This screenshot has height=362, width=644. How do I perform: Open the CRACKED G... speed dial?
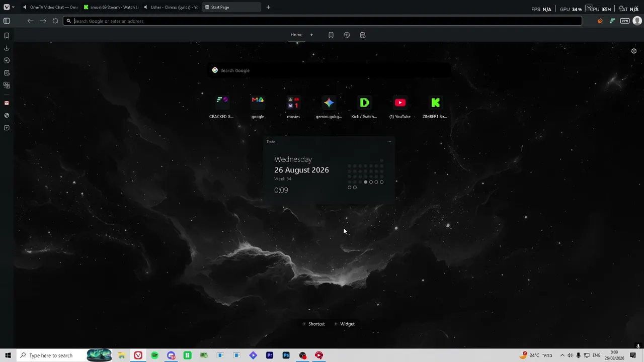point(221,107)
